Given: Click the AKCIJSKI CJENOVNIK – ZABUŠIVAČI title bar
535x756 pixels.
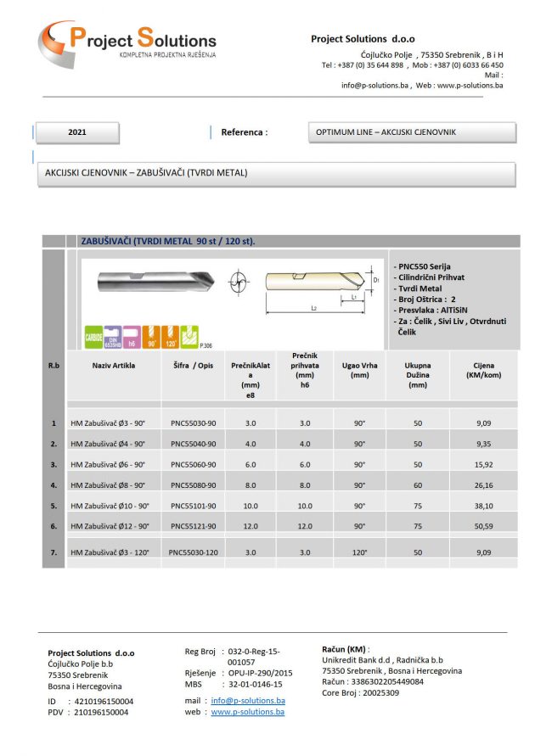Looking at the screenshot, I should click(275, 173).
